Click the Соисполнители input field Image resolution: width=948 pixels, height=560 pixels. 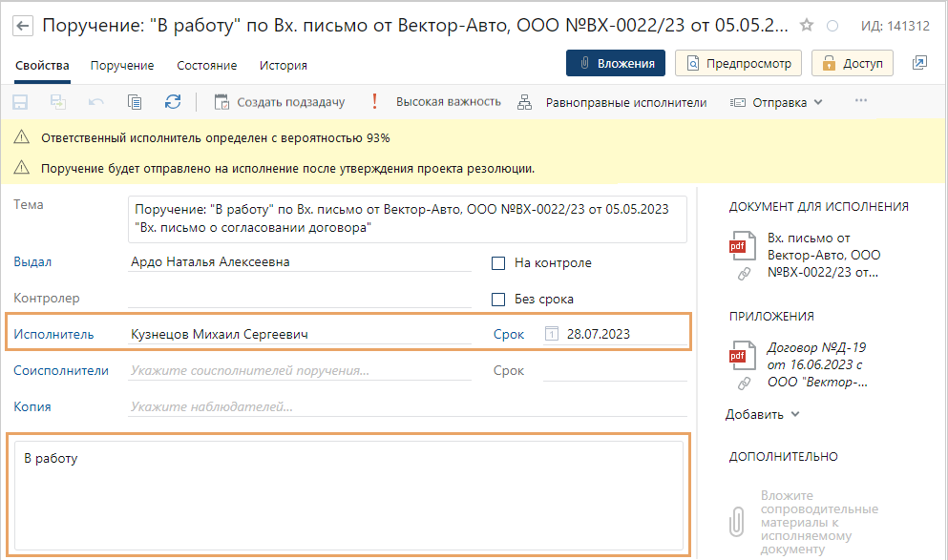coord(300,371)
